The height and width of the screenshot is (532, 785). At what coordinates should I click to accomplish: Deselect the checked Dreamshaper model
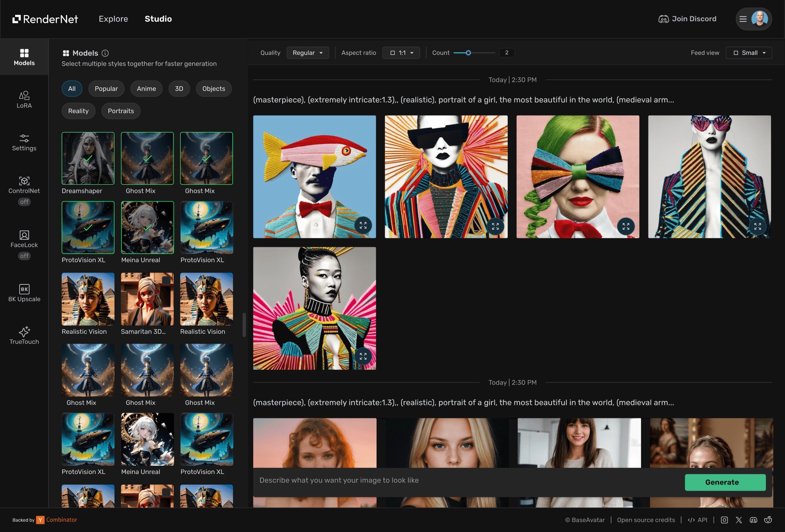click(x=88, y=158)
